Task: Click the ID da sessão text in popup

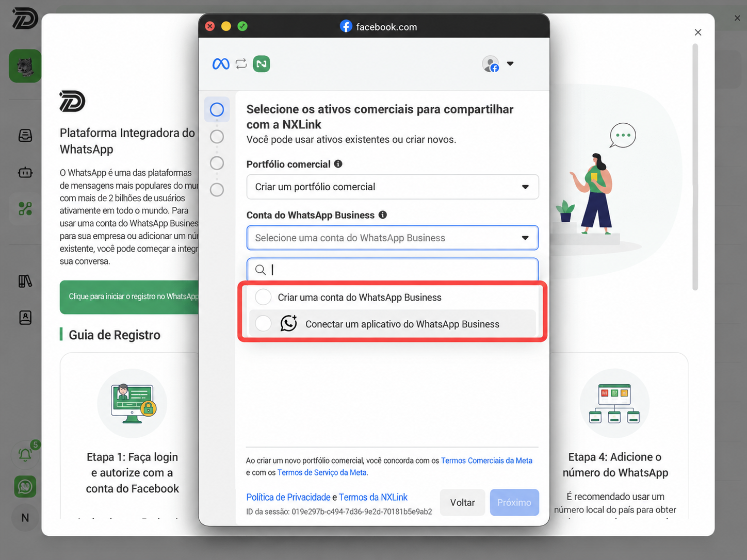Action: [339, 512]
